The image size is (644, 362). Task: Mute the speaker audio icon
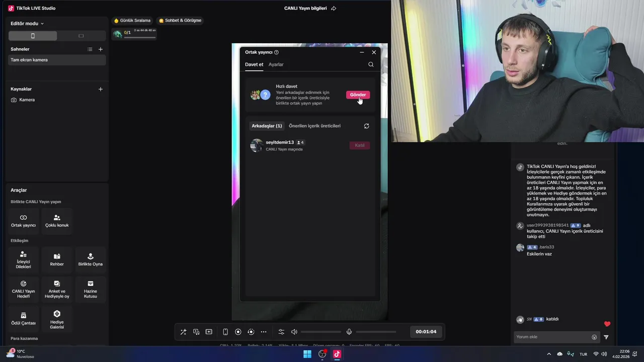coord(294,332)
